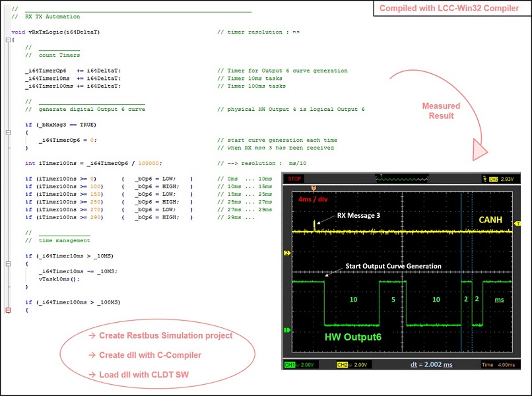The width and height of the screenshot is (532, 396).
Task: Click the if (iTimer100ns >= 290) line
Action: (109, 218)
